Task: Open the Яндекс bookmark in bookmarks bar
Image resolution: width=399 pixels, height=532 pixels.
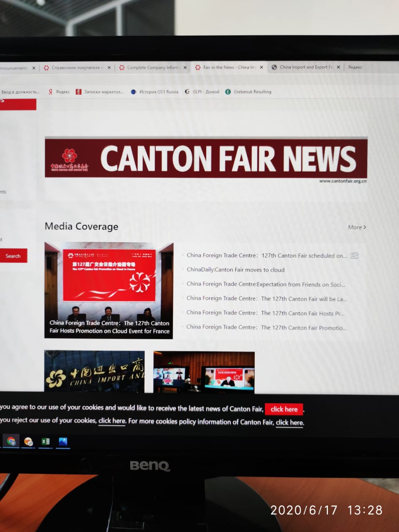Action: [x=59, y=92]
